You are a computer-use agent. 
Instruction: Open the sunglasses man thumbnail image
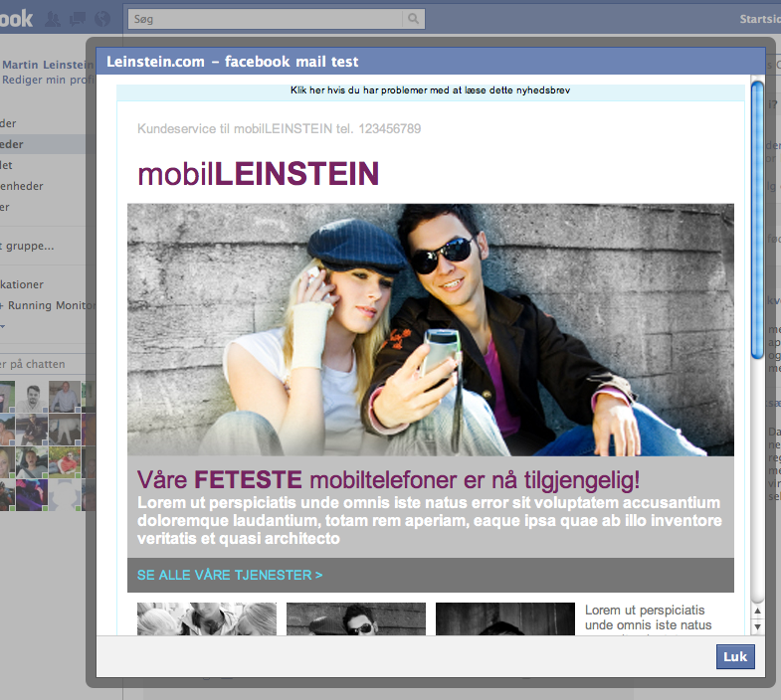pyautogui.click(x=355, y=618)
